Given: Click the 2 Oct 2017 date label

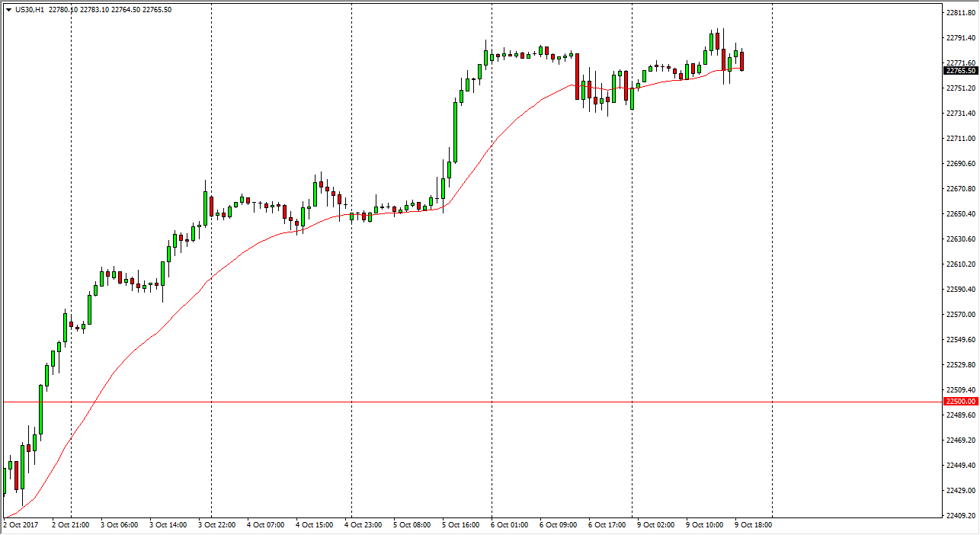Looking at the screenshot, I should [21, 525].
